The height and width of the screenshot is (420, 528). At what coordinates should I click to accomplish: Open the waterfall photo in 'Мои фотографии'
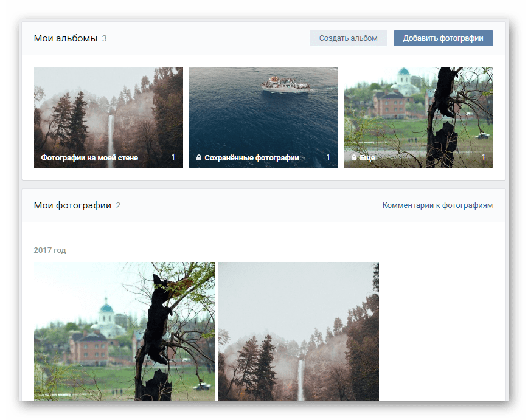(x=298, y=331)
